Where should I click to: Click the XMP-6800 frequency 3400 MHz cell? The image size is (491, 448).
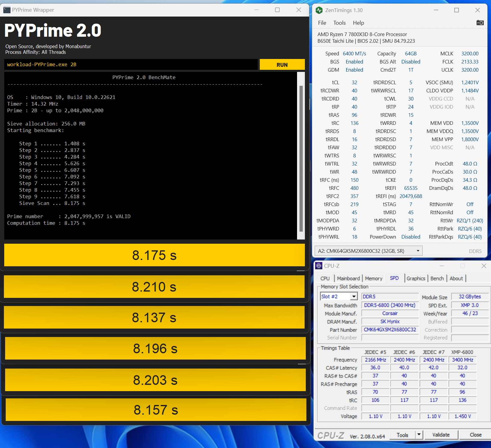tap(462, 360)
